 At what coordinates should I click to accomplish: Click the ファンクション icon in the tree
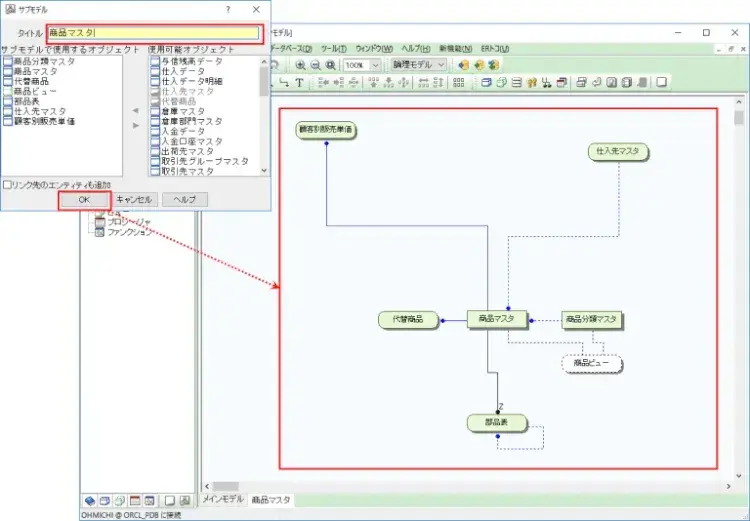[99, 232]
